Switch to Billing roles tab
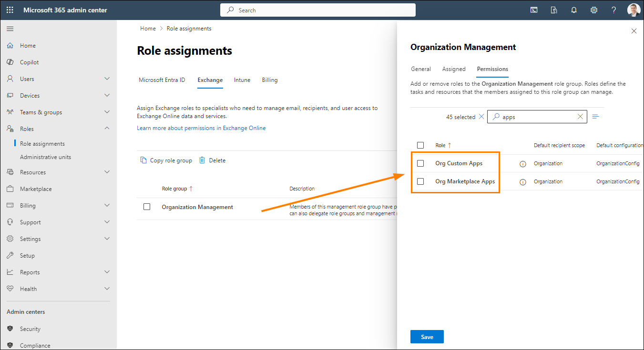This screenshot has width=644, height=350. point(270,80)
